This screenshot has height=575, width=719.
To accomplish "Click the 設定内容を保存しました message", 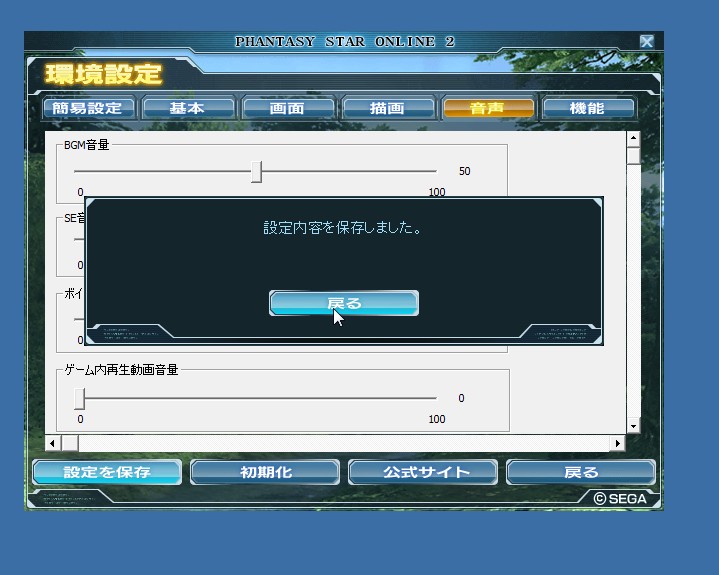I will pyautogui.click(x=342, y=227).
